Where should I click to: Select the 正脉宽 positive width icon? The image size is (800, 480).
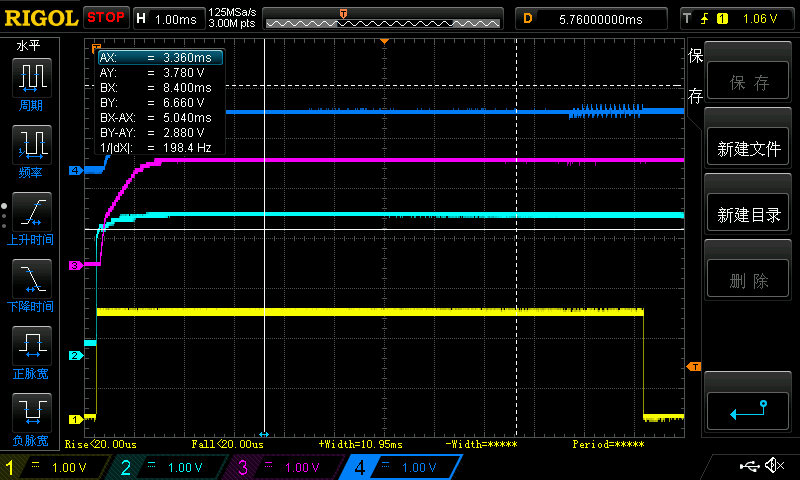(x=32, y=346)
